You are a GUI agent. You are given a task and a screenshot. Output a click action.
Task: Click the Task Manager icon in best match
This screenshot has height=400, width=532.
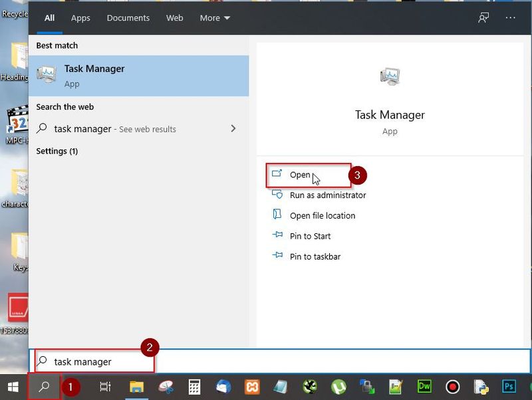tap(47, 74)
